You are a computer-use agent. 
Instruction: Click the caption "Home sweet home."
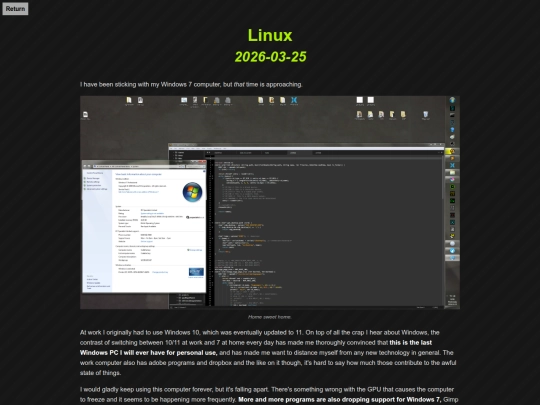click(270, 317)
